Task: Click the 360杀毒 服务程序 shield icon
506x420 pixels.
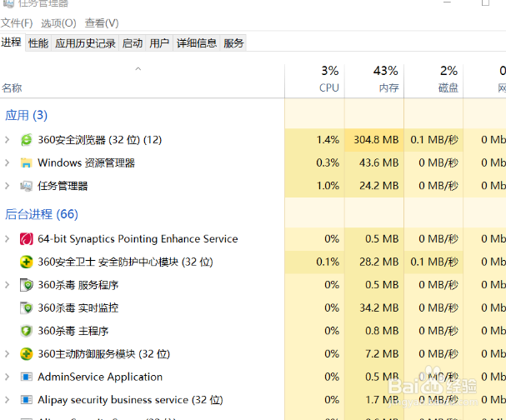Action: pos(27,285)
